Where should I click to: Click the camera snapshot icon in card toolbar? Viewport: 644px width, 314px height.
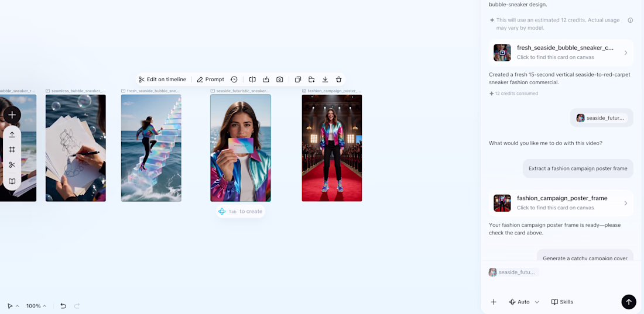click(x=280, y=79)
